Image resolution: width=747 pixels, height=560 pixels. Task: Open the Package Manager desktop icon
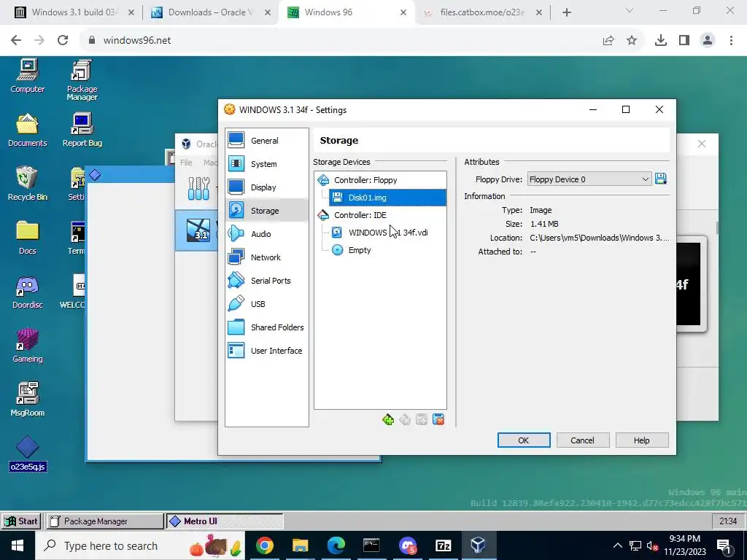pos(82,80)
